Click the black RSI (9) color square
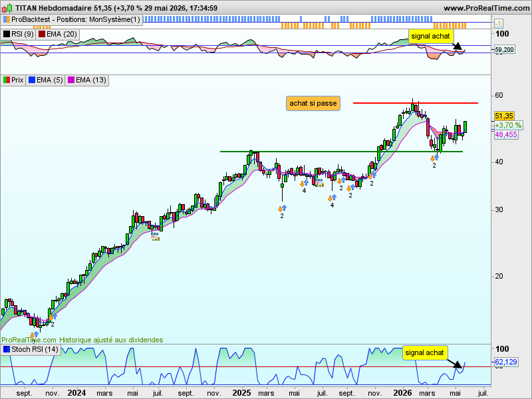Image resolution: width=532 pixels, height=399 pixels. click(x=7, y=35)
